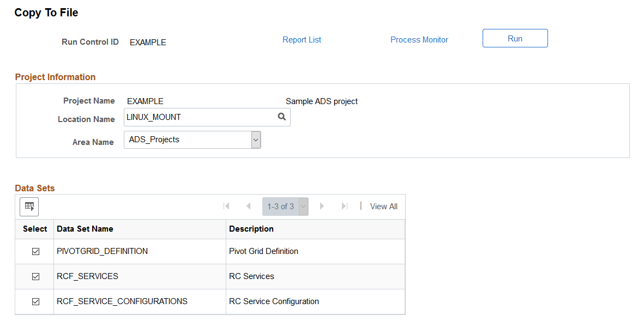Click the Location Name input field

tap(207, 117)
